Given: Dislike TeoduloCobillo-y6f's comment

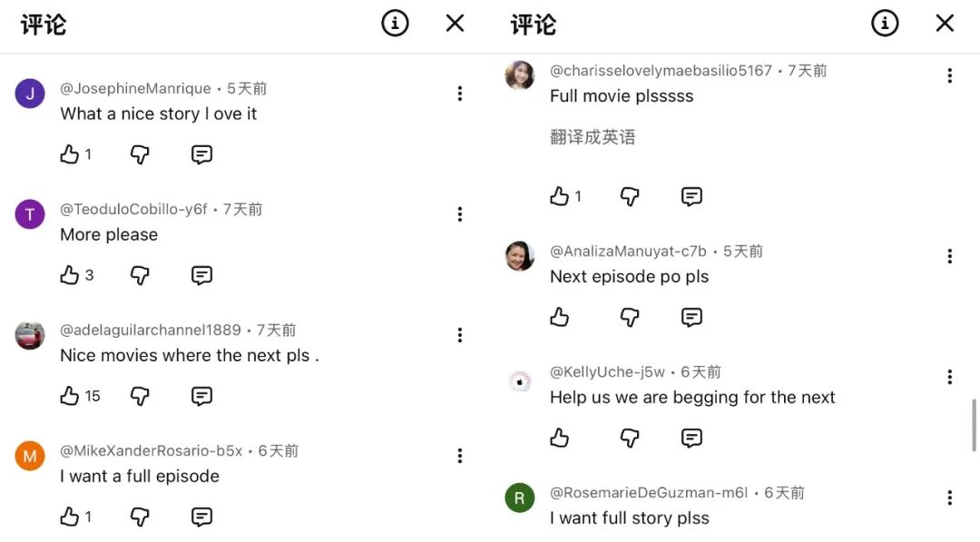Looking at the screenshot, I should 140,275.
